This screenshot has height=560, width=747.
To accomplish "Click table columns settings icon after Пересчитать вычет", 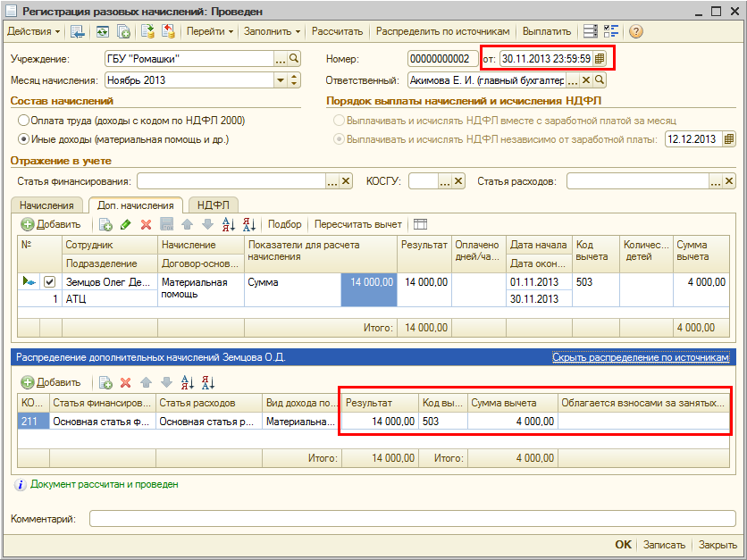I will [421, 224].
